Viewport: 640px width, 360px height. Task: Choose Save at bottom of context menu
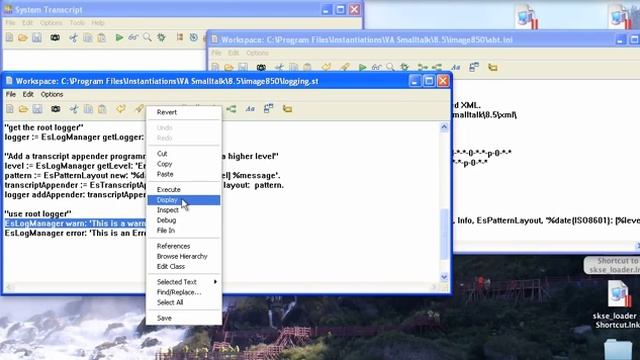coord(184,318)
